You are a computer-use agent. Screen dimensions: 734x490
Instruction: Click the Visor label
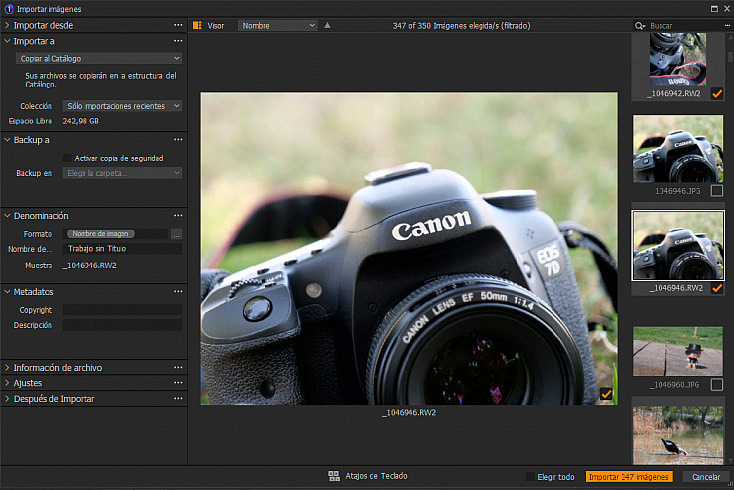click(x=215, y=26)
